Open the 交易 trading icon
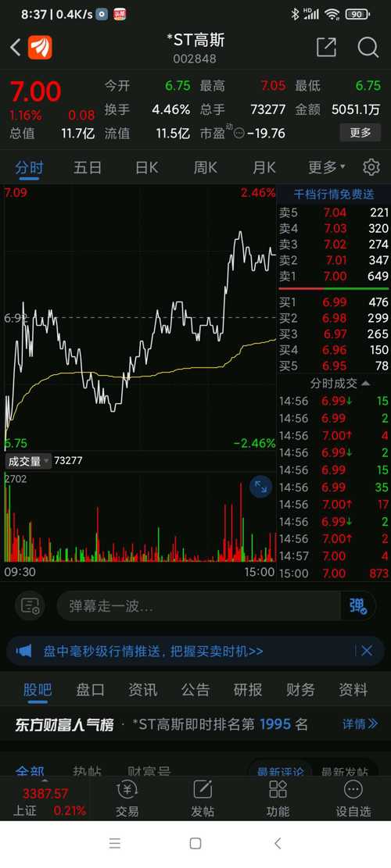 click(x=127, y=799)
